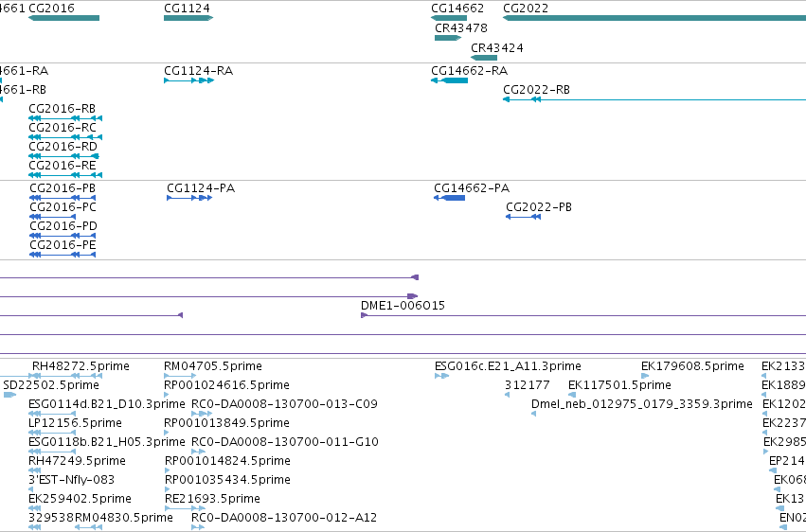Select EST RP001014824.5prime label

(x=227, y=461)
